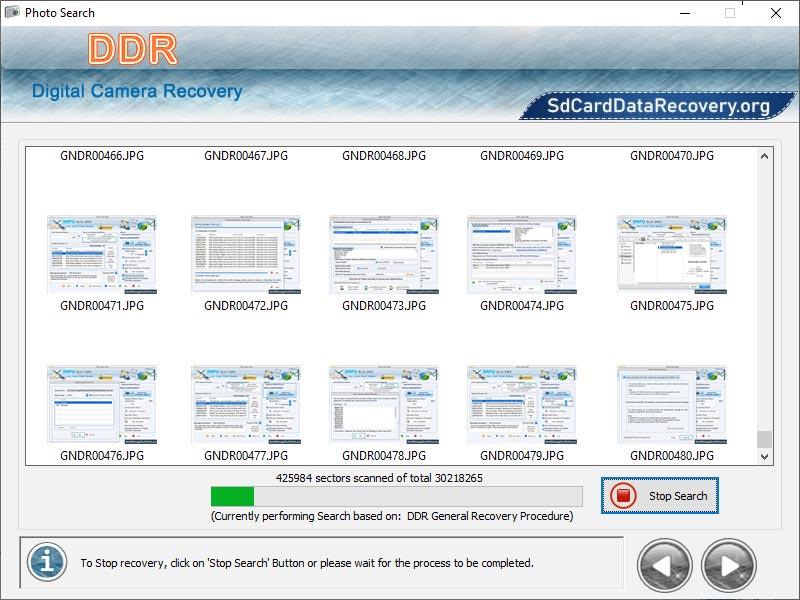Select thumbnail GNDR00472.JPG
The height and width of the screenshot is (600, 800).
246,255
